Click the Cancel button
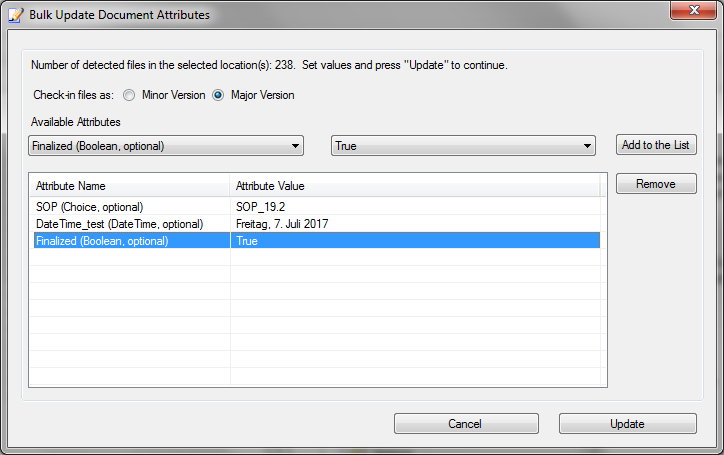 466,424
